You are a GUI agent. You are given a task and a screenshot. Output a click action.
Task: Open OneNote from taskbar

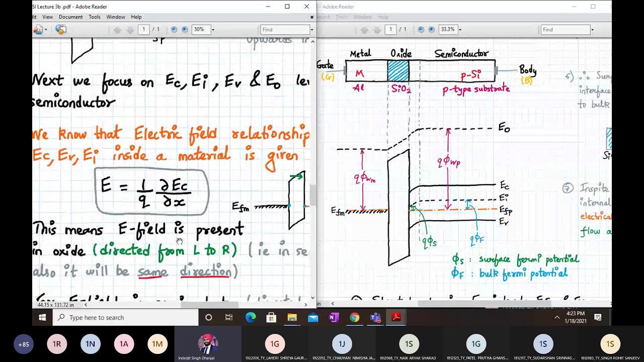click(x=334, y=317)
